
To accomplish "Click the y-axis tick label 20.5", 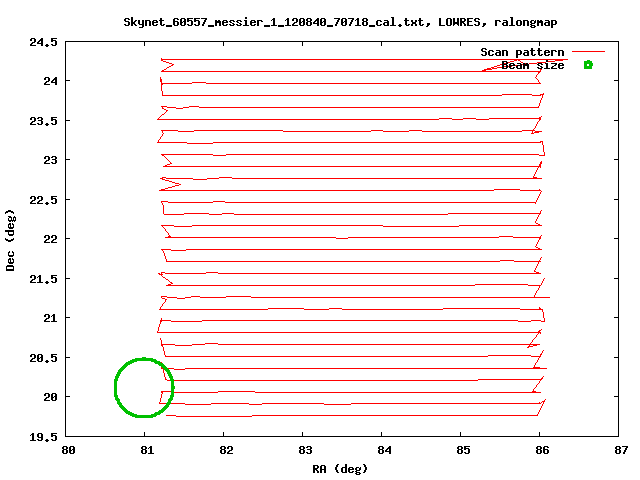I will 43,358.
